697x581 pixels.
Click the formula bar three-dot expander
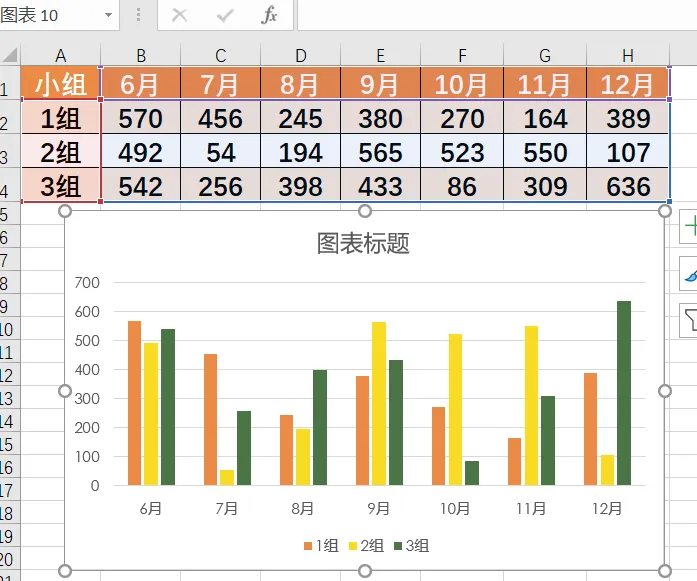[139, 15]
